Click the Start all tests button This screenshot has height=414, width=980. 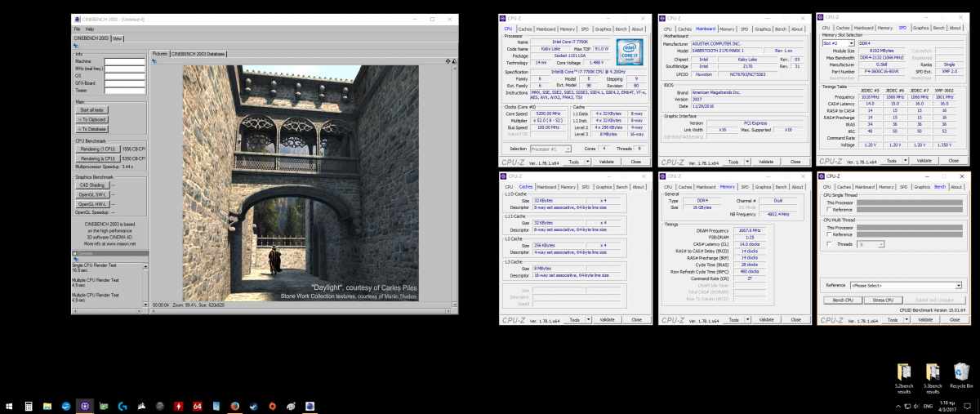91,109
